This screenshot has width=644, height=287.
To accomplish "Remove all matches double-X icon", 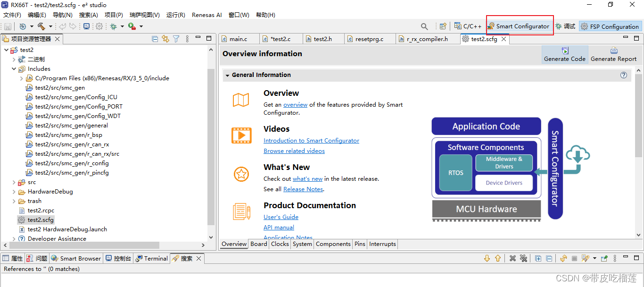I will click(x=523, y=258).
